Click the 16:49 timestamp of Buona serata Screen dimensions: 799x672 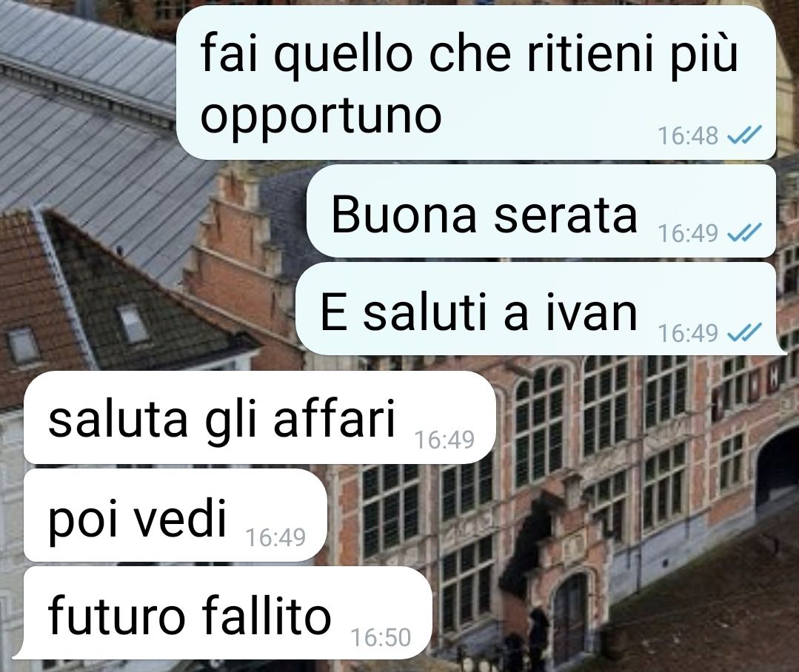[687, 234]
